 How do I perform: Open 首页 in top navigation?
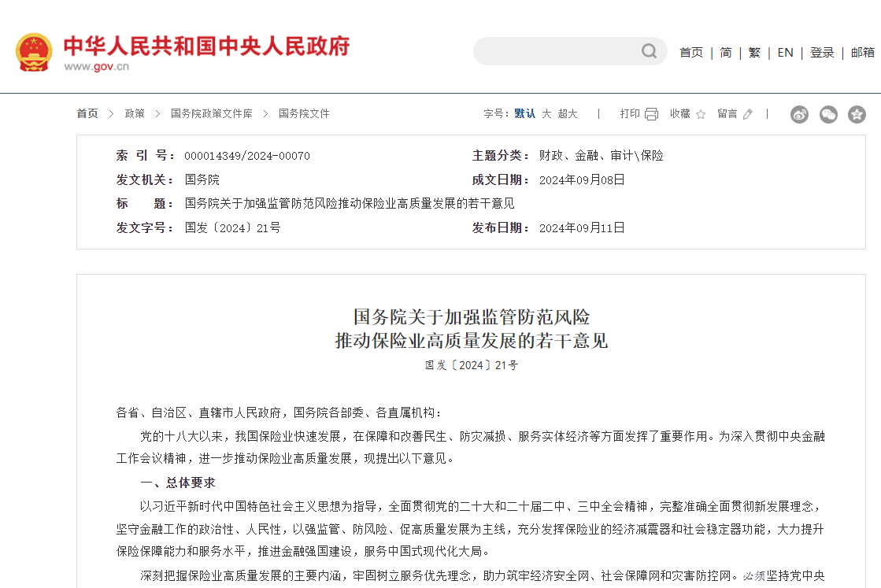tap(691, 53)
